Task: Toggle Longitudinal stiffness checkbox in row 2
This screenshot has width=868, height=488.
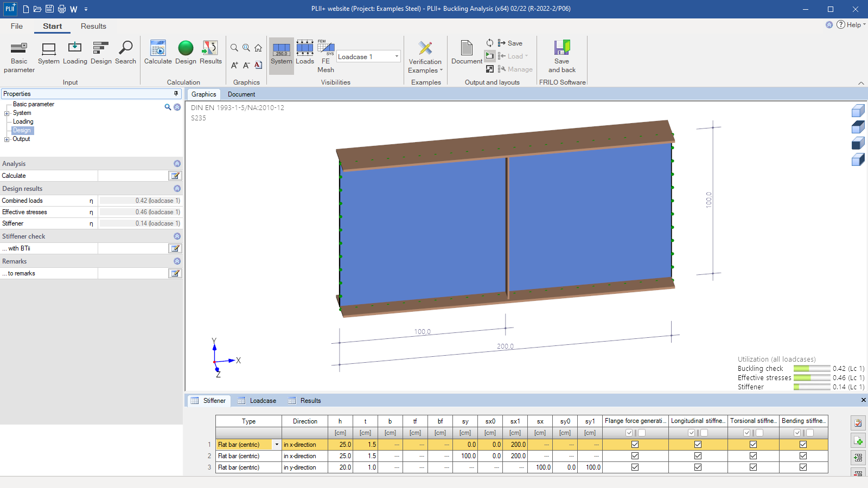Action: point(698,456)
